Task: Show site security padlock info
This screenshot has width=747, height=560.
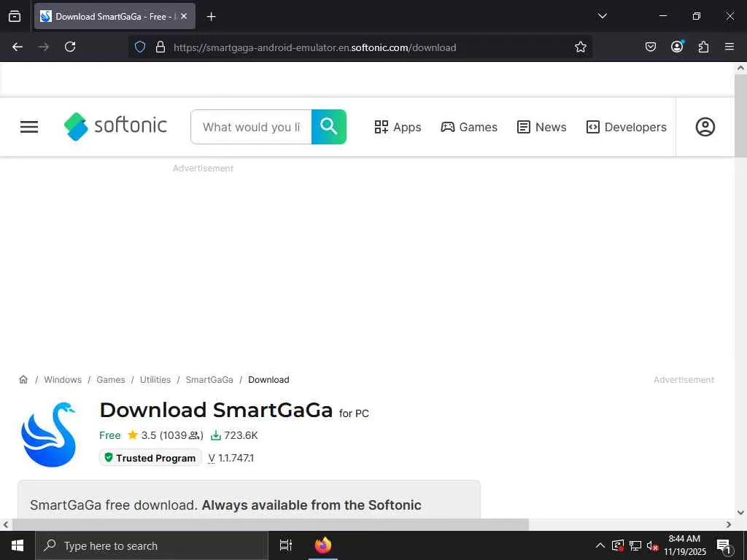Action: click(160, 47)
